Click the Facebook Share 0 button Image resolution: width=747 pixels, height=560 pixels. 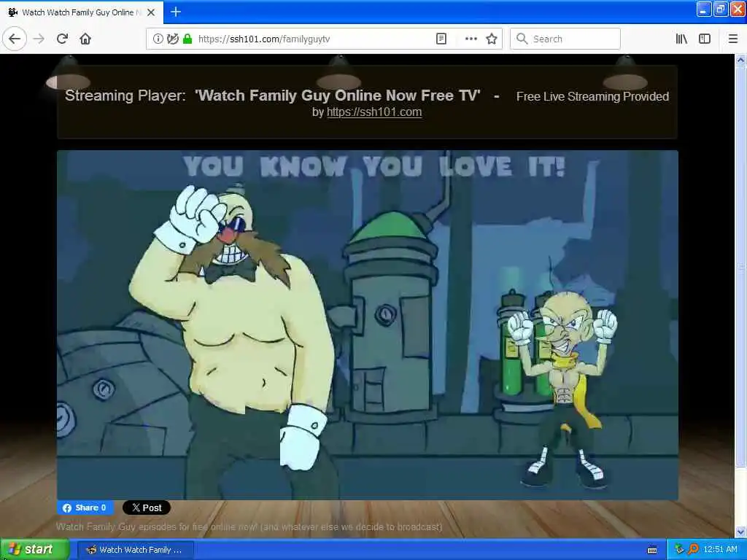pyautogui.click(x=85, y=507)
